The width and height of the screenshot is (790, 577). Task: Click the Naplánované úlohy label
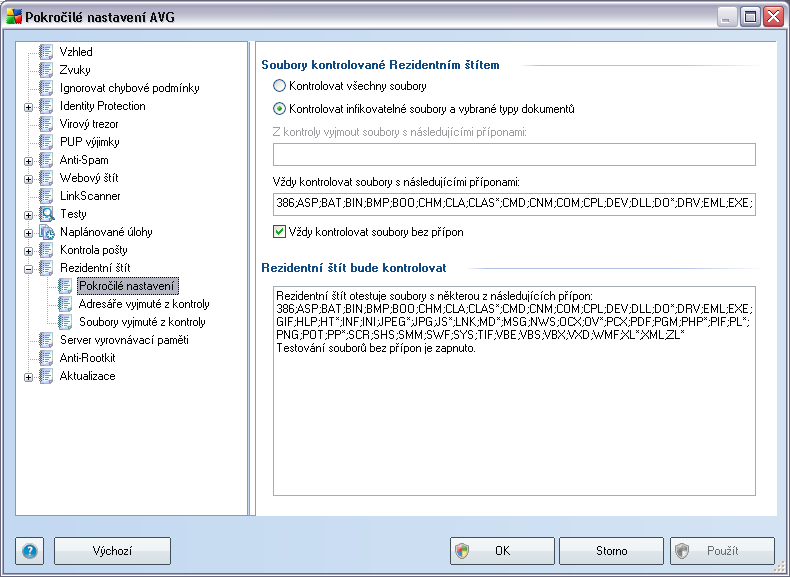[x=106, y=232]
